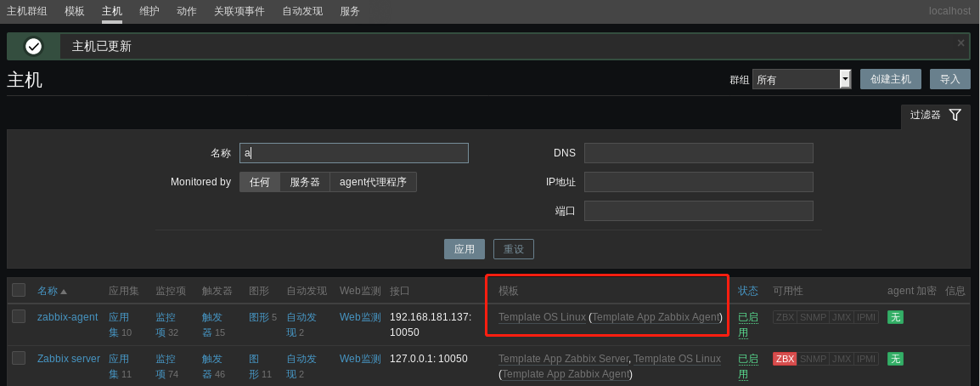
Task: Open the 群组 dropdown showing 所有
Action: tap(802, 79)
